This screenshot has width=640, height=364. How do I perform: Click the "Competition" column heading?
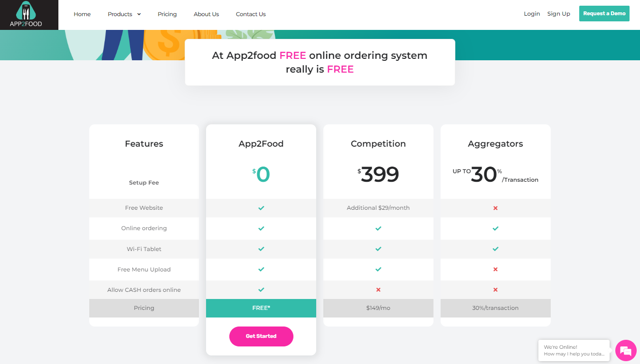378,144
